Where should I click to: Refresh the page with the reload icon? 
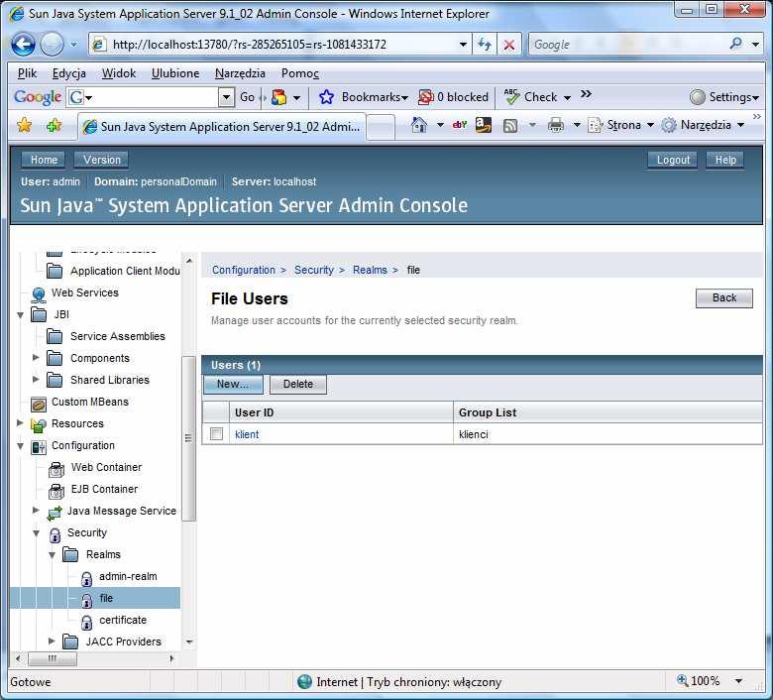click(485, 45)
